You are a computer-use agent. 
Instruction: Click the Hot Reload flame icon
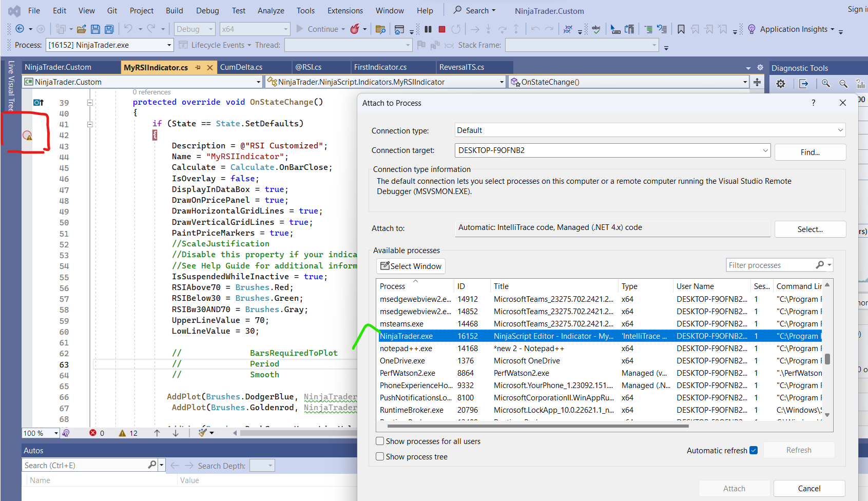coord(355,29)
